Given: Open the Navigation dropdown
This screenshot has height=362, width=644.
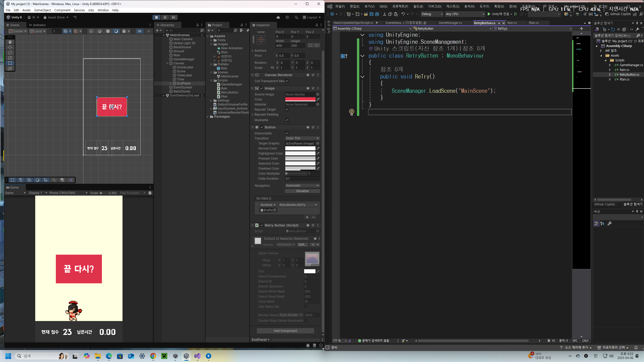Looking at the screenshot, I should tap(302, 186).
